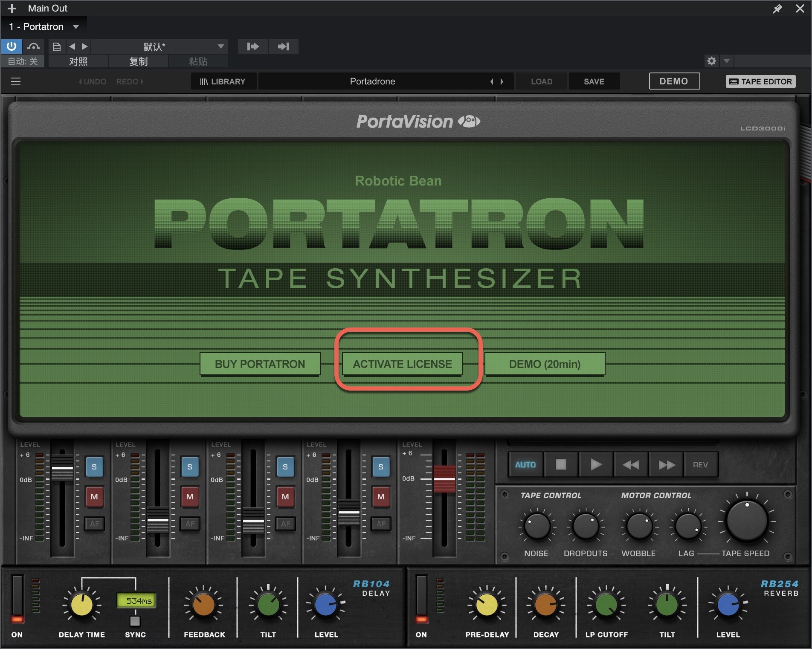Open the preset file document icon
Image resolution: width=812 pixels, height=649 pixels.
click(x=56, y=46)
